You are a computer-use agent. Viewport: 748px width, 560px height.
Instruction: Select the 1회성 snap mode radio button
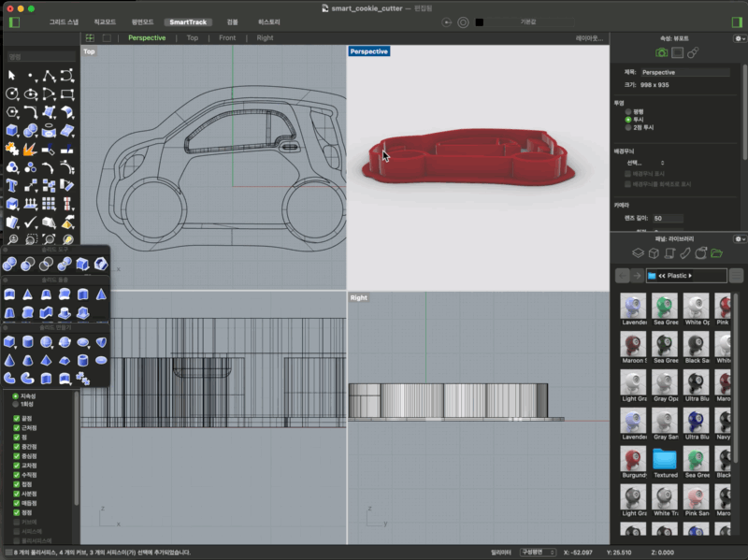pos(15,403)
